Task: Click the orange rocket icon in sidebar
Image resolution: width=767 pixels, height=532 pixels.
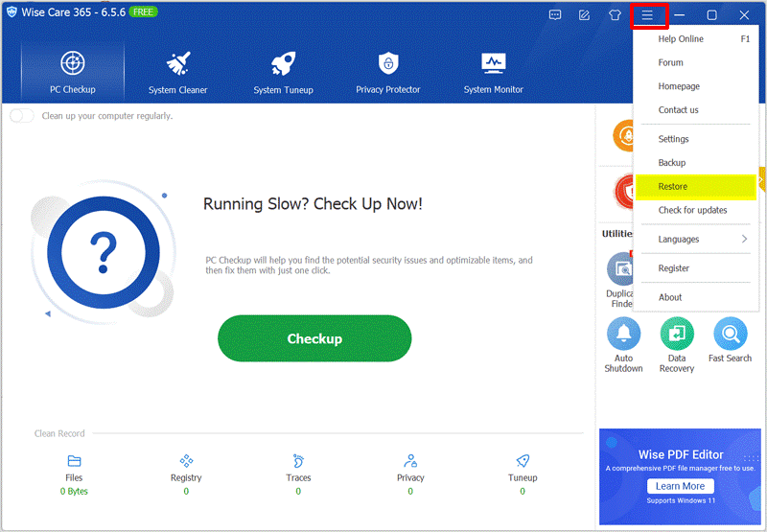Action: pos(622,135)
